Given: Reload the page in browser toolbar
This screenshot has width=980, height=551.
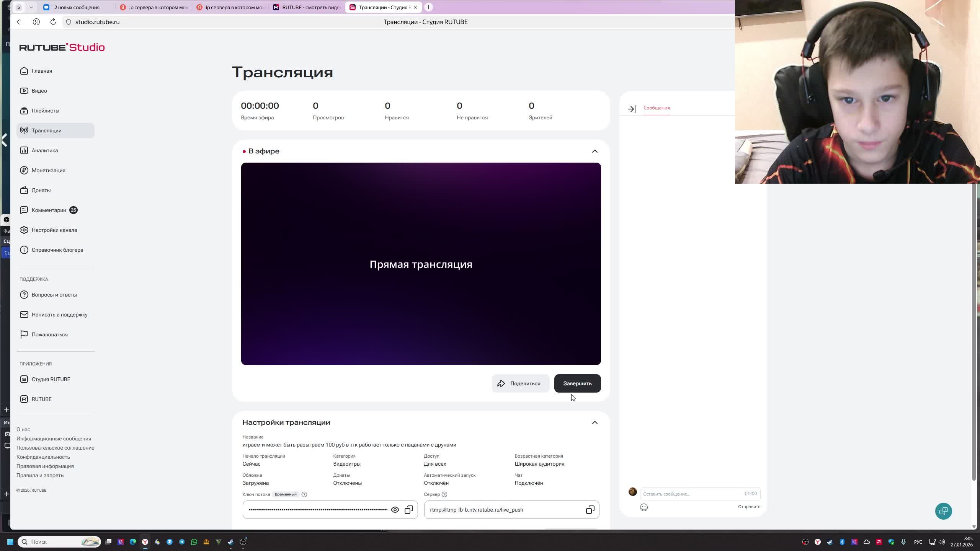Looking at the screenshot, I should [53, 22].
